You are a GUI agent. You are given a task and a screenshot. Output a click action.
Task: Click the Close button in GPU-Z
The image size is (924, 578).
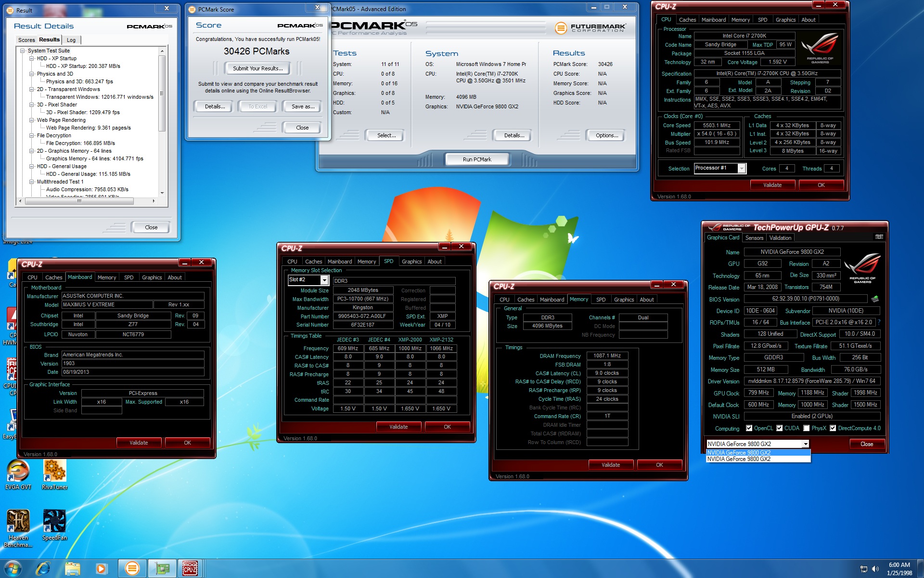click(x=866, y=444)
